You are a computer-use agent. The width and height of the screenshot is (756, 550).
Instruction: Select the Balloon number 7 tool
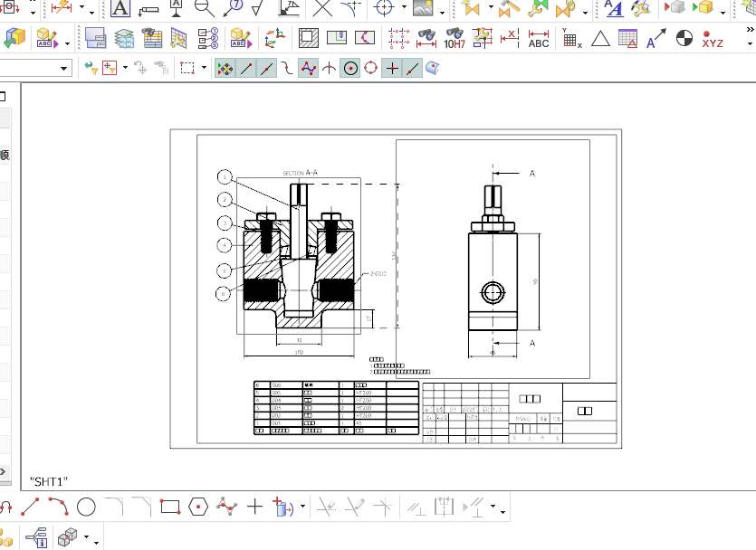233,8
